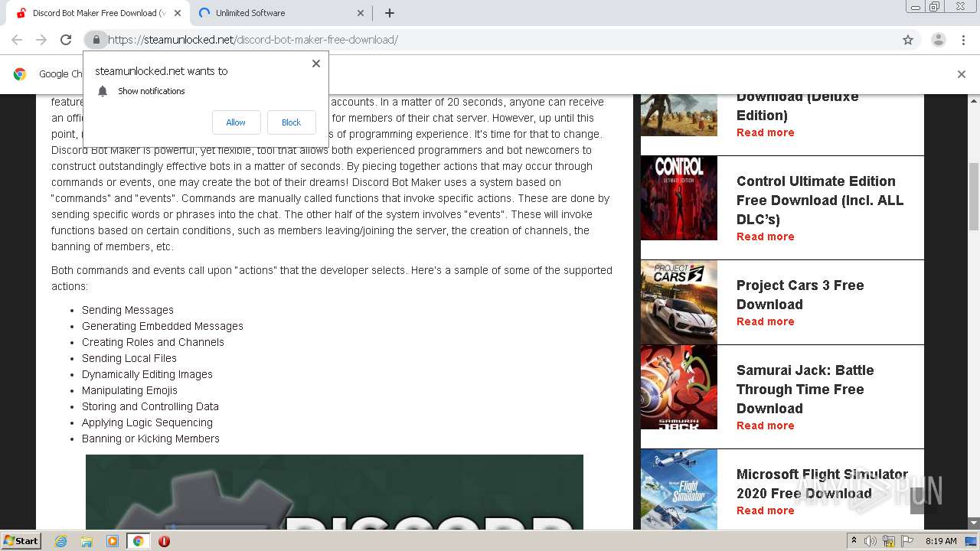Image resolution: width=980 pixels, height=551 pixels.
Task: Close the Unlimited Software tab
Action: tap(361, 13)
